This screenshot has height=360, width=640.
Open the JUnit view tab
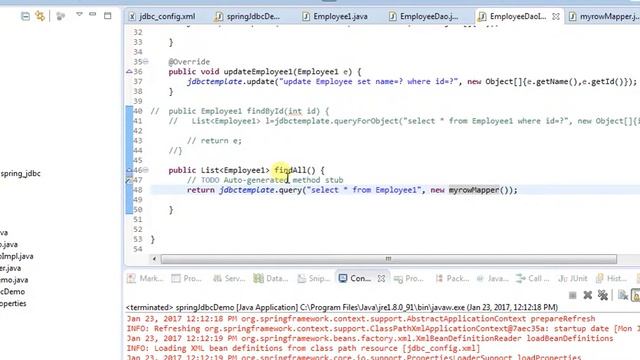573,278
